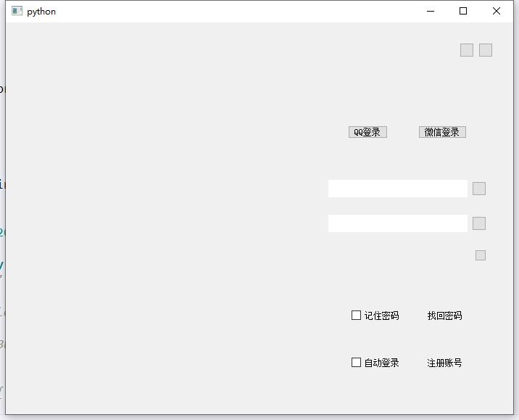Click the second small square button at top right
This screenshot has width=519, height=420.
(486, 50)
